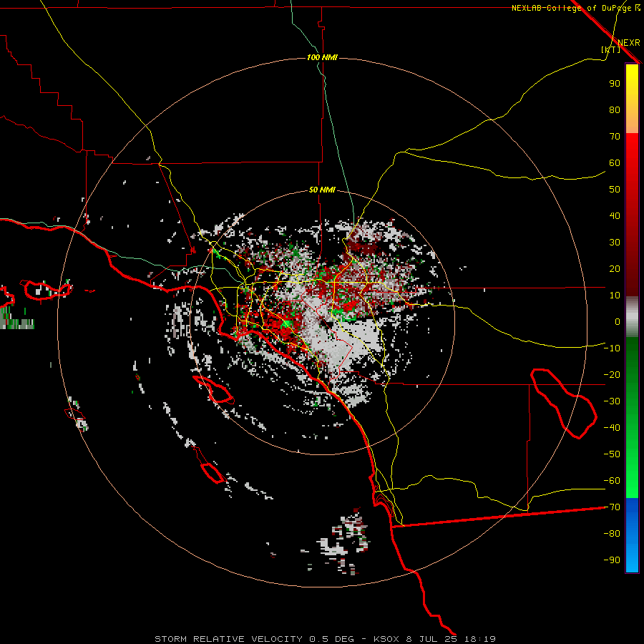The image size is (644, 644).
Task: Select the -60 scale label
Action: [x=612, y=481]
